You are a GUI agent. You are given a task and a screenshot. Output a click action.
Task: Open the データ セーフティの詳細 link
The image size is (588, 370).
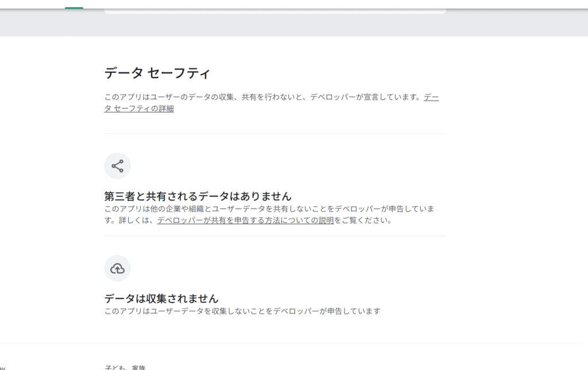pyautogui.click(x=139, y=109)
